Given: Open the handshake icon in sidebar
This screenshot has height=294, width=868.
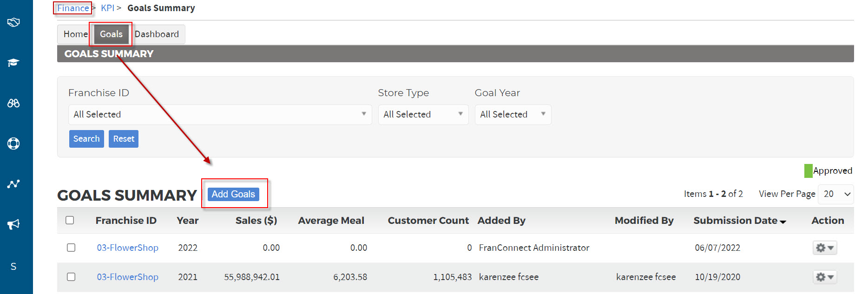Looking at the screenshot, I should 13,22.
